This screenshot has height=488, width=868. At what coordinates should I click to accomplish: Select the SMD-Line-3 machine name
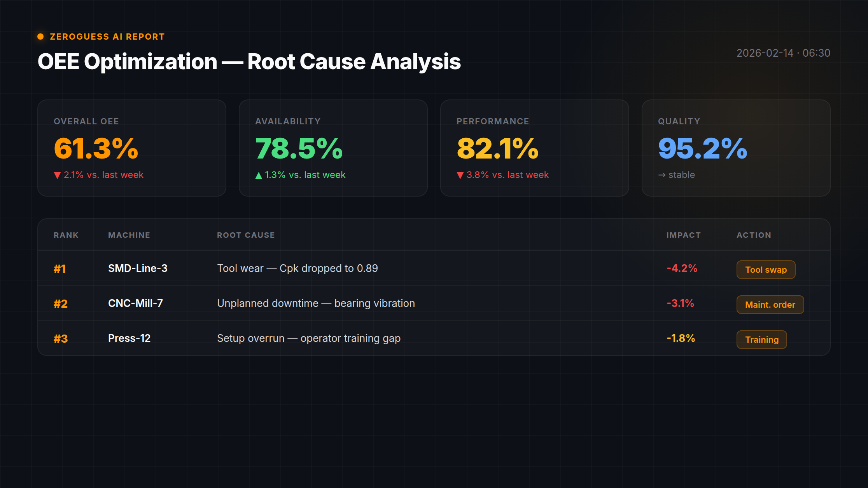pos(138,268)
